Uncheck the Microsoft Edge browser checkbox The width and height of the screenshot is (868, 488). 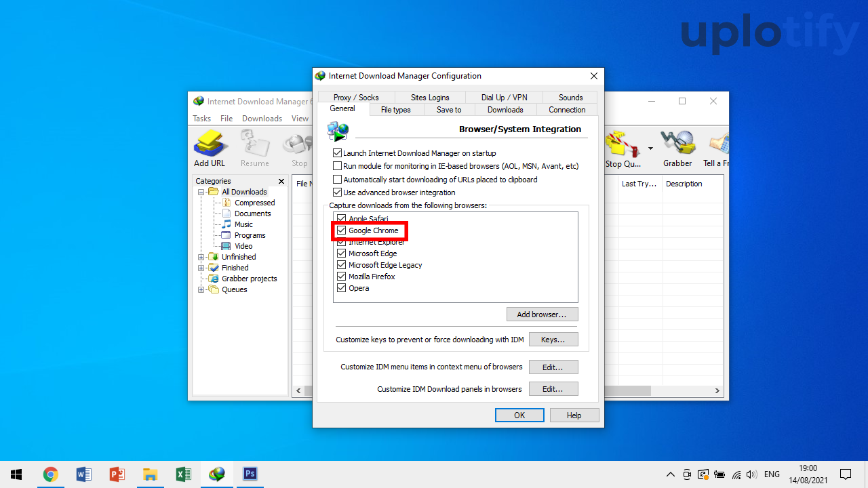click(342, 253)
